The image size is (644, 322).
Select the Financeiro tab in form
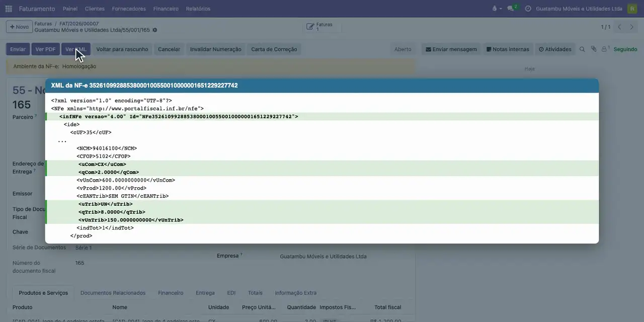point(171,293)
